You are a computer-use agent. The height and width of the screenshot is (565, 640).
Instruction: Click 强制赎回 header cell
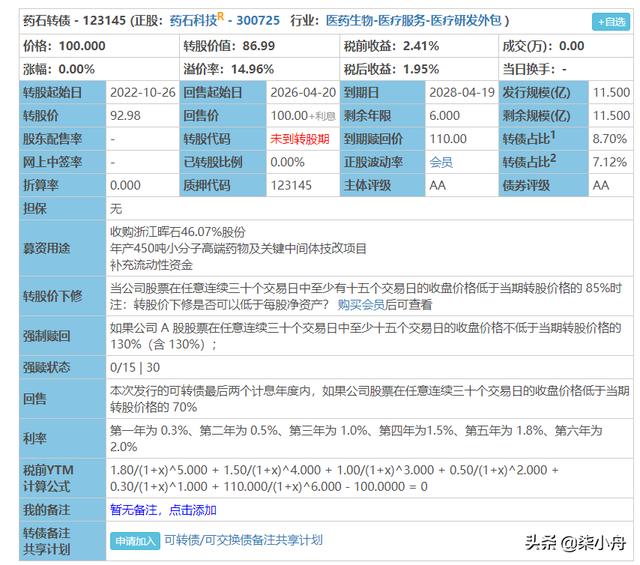62,336
